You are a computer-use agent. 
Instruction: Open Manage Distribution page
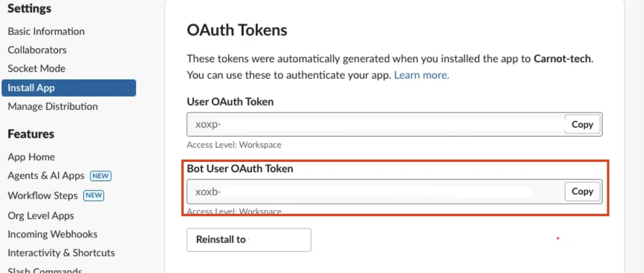pos(53,106)
